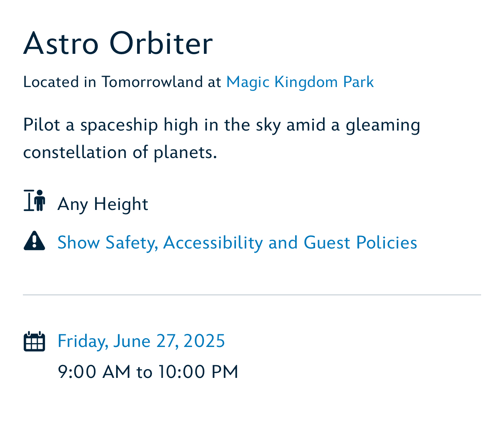The height and width of the screenshot is (442, 504).
Task: Click the Located in Tomorrowland text
Action: point(122,82)
